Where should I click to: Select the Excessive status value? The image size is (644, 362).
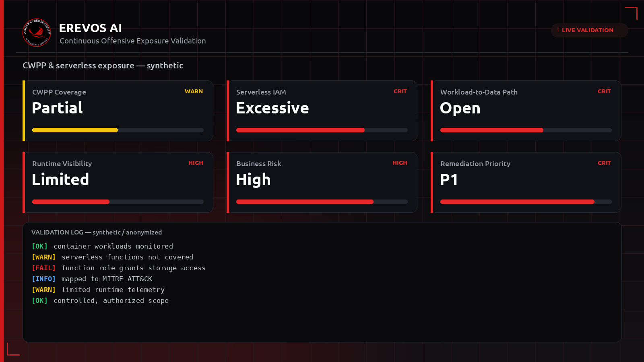click(272, 108)
